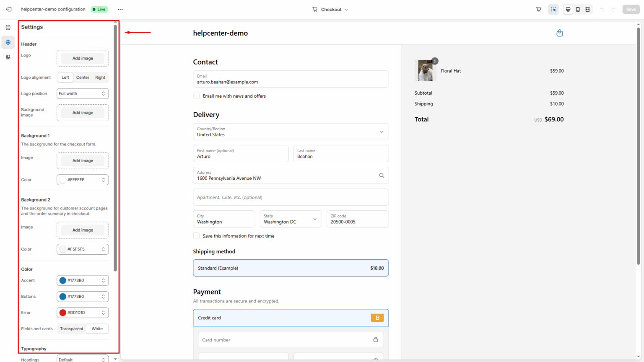
Task: Open the cart preview icon in the toolbar
Action: tap(538, 9)
